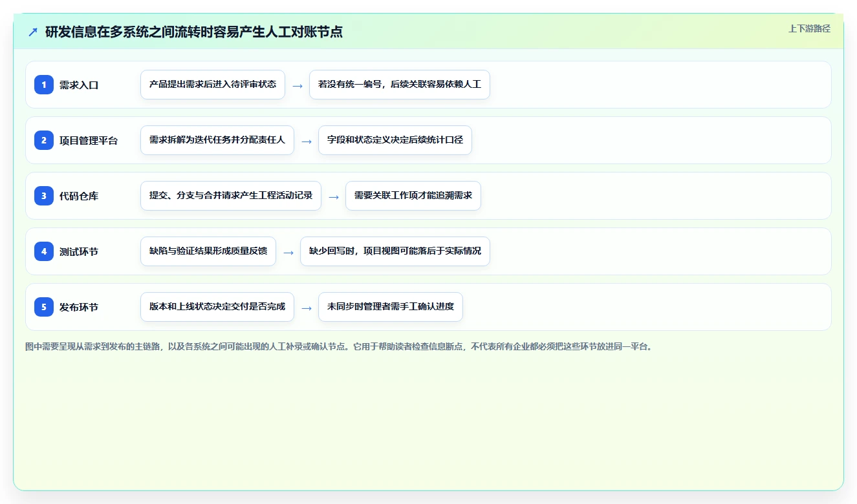The image size is (857, 504).
Task: Select the 缺少回写时，项目视图可能落后于实际情况 box
Action: [395, 251]
